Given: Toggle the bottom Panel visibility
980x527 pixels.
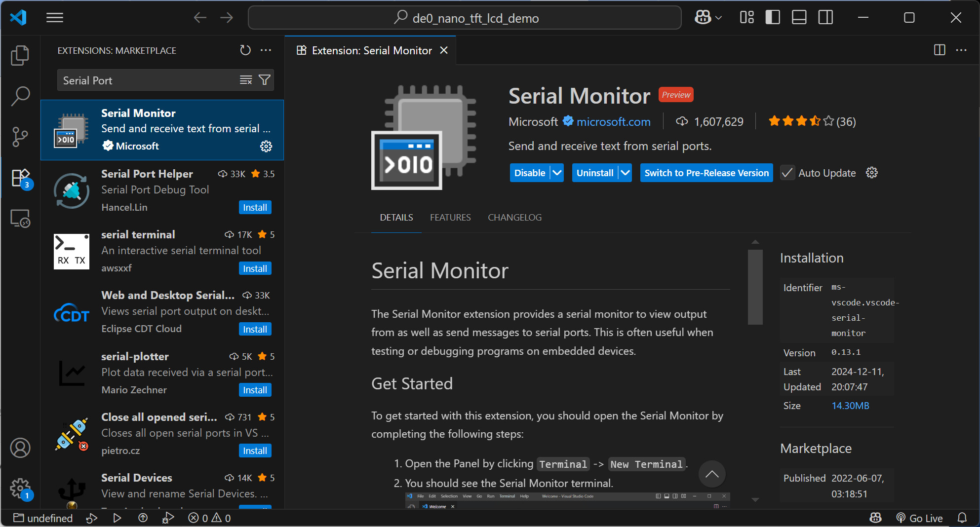Looking at the screenshot, I should tap(799, 18).
